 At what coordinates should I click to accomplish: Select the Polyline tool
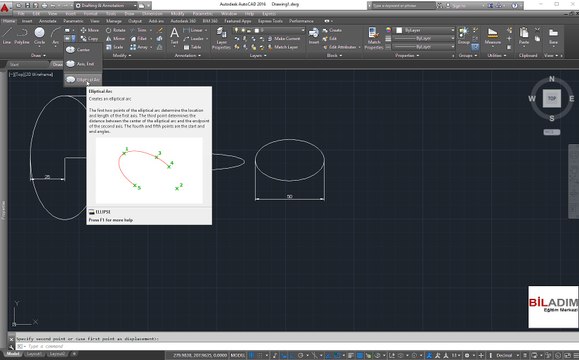[22, 35]
